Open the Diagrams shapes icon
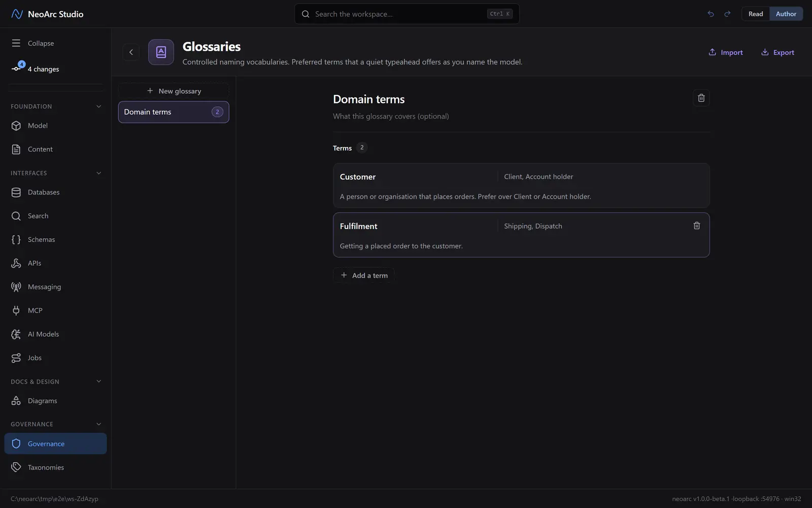Image resolution: width=812 pixels, height=508 pixels. [x=16, y=401]
